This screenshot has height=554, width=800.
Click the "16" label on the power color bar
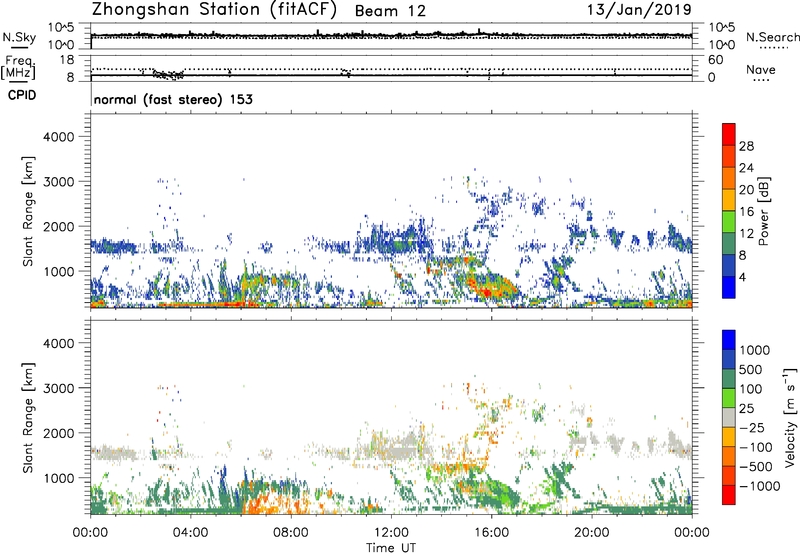(746, 212)
